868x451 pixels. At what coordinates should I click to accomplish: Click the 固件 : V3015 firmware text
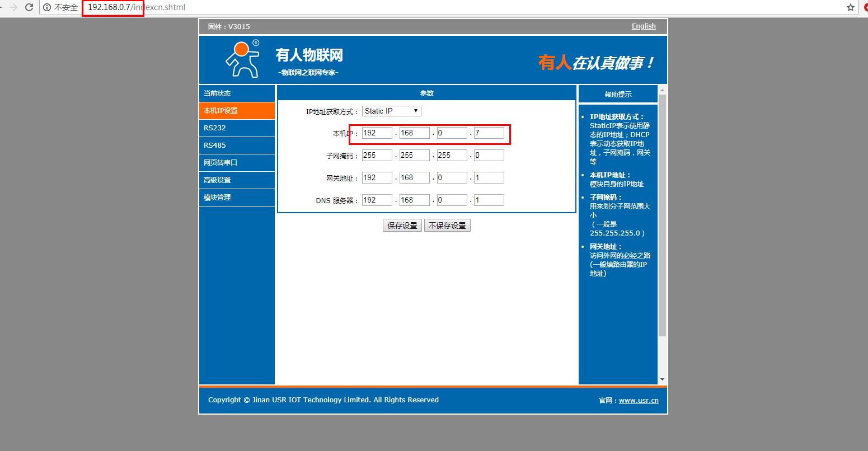point(229,26)
